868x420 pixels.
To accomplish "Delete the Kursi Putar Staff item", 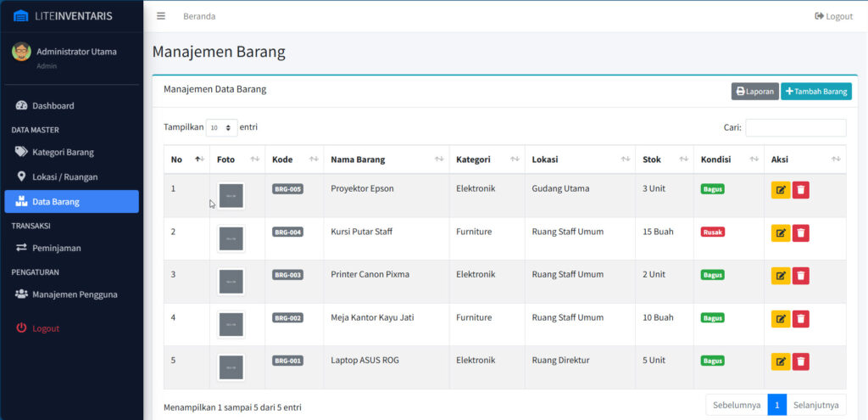I will click(x=801, y=232).
